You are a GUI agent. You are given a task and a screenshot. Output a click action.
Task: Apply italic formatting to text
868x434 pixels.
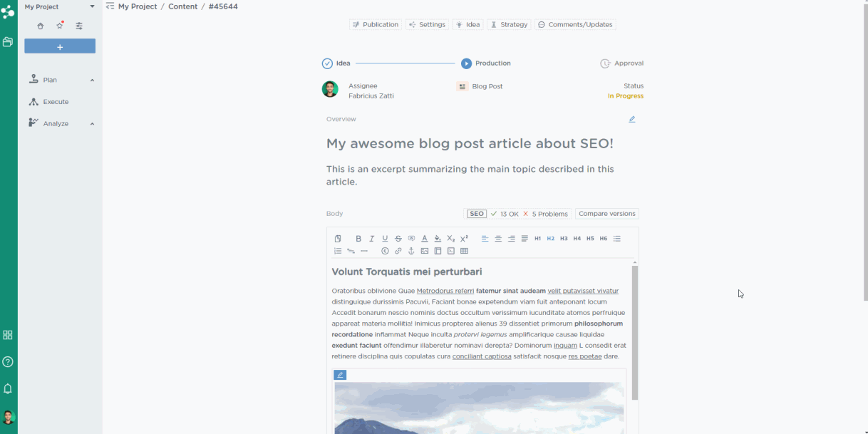371,239
